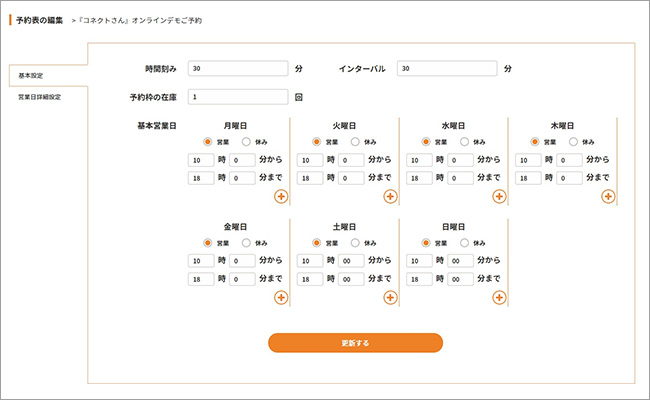Image resolution: width=650 pixels, height=400 pixels.
Task: Add time slot for Tuesday (火曜日) plus icon
Action: (x=390, y=196)
